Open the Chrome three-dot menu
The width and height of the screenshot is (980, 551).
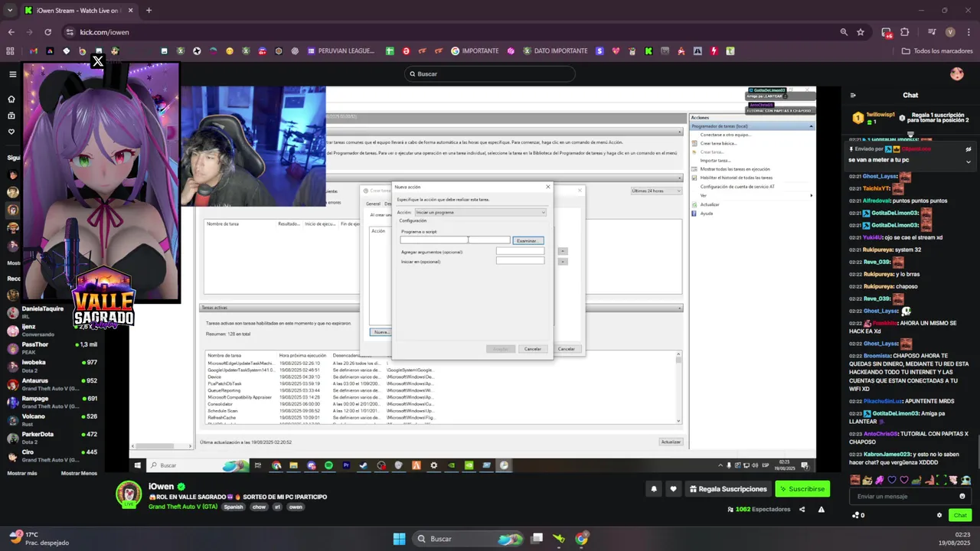(x=969, y=32)
